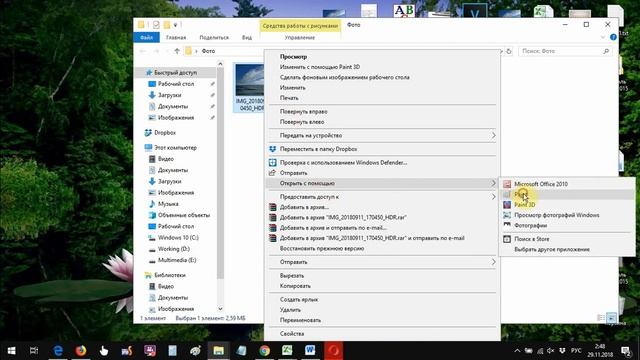Open Excel from taskbar
This screenshot has height=360, width=640.
[287, 351]
